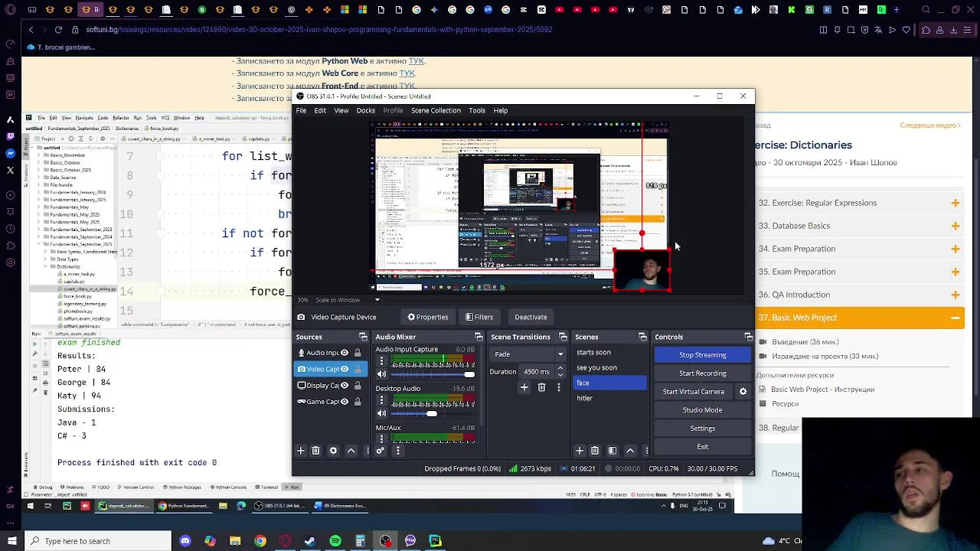Enable Studio Mode
The width and height of the screenshot is (980, 551).
(x=703, y=410)
